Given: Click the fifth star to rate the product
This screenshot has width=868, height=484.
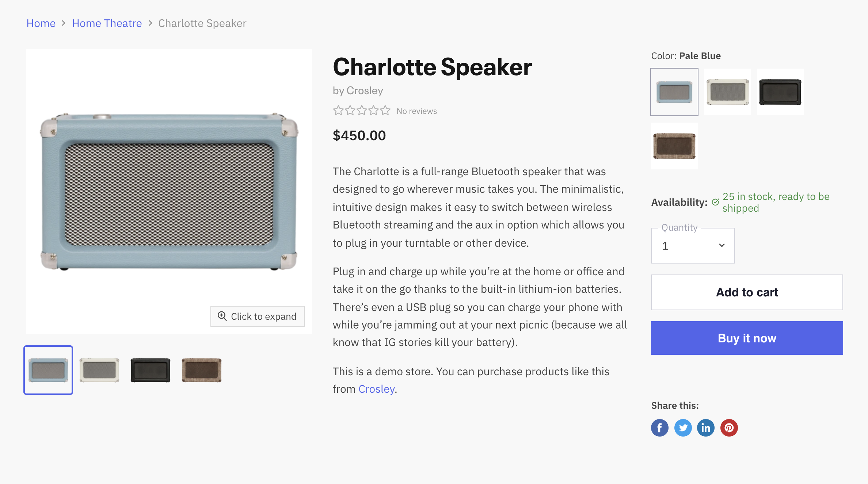Looking at the screenshot, I should 384,110.
